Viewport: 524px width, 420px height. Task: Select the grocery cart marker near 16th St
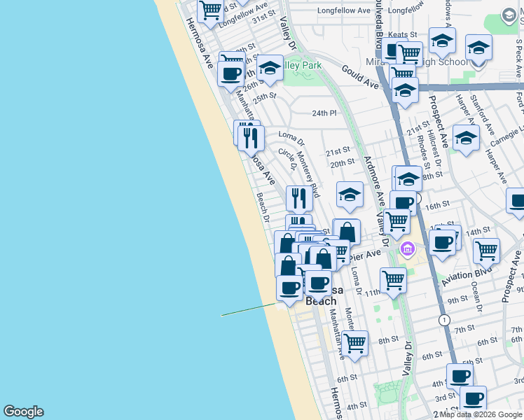pos(397,223)
